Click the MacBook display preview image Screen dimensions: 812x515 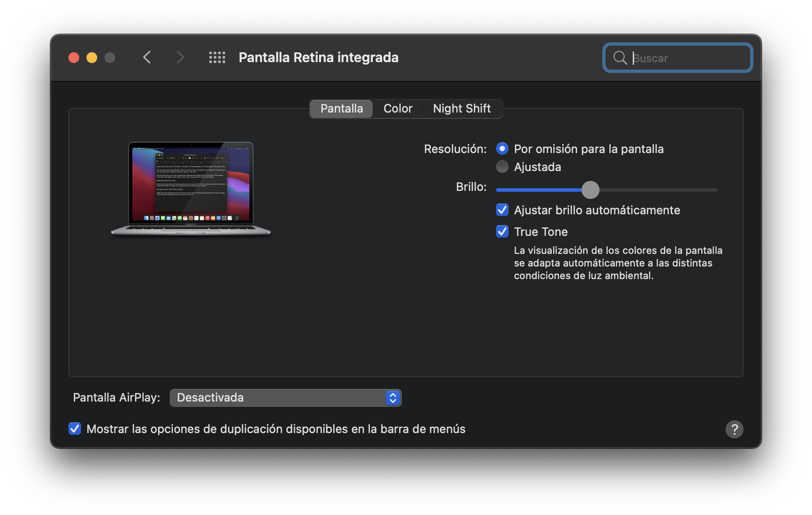pos(191,189)
